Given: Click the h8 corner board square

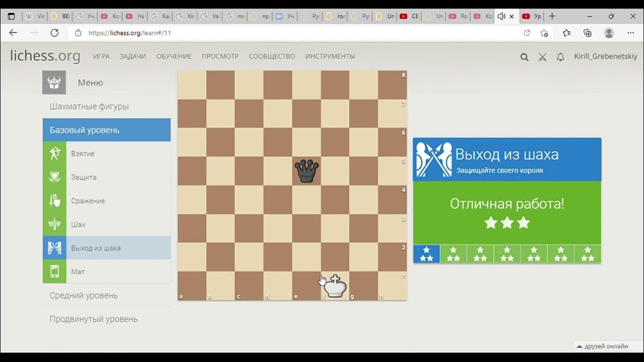Looking at the screenshot, I should (x=392, y=85).
